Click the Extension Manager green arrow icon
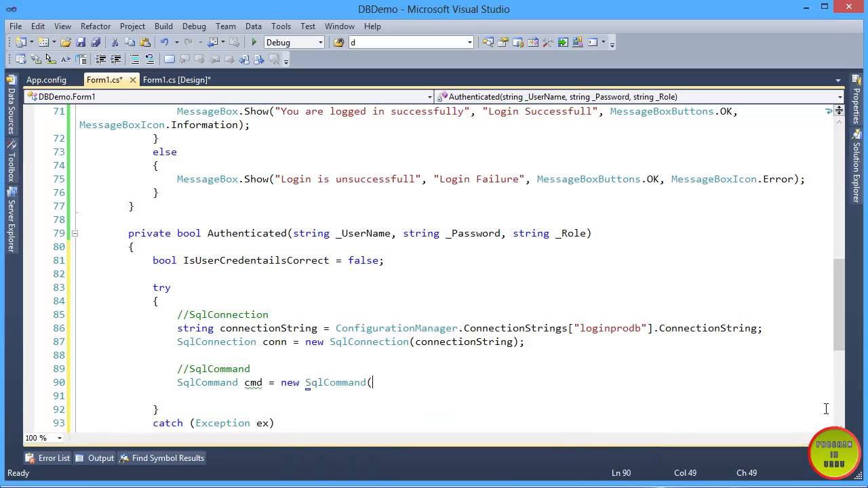The image size is (868, 488). pos(563,42)
